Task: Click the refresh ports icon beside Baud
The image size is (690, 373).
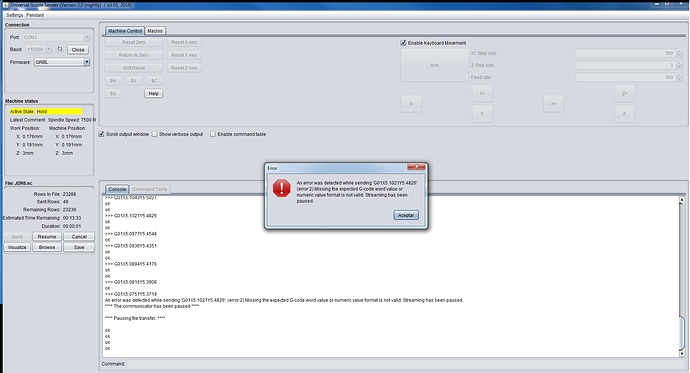Action: pos(60,49)
